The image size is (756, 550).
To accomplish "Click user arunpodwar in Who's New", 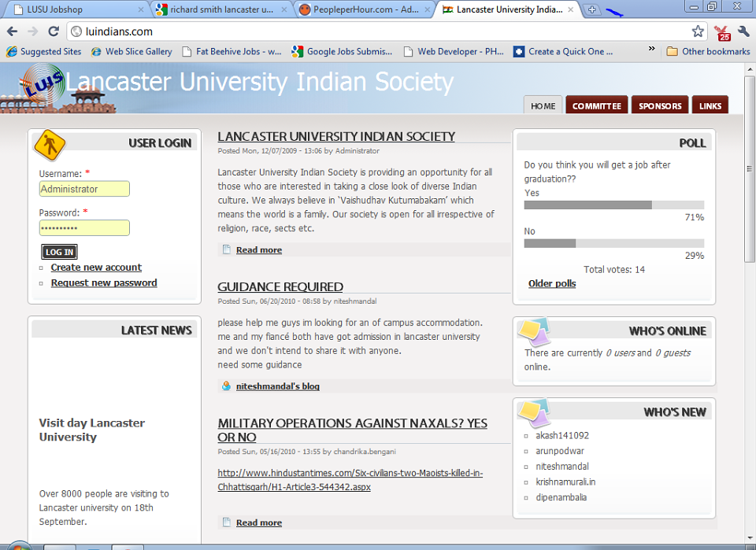I will point(560,451).
